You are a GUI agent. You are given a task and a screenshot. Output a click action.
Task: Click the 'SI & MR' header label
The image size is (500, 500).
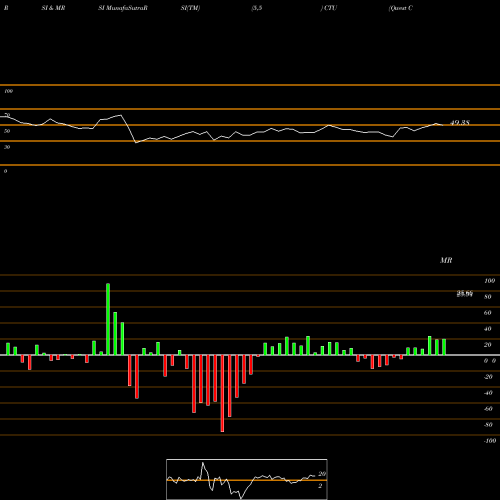[53, 8]
